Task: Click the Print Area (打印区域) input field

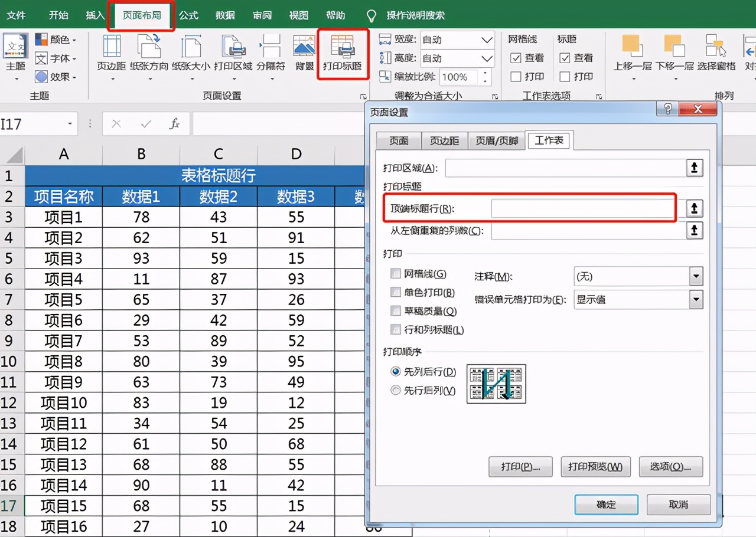Action: pyautogui.click(x=566, y=168)
